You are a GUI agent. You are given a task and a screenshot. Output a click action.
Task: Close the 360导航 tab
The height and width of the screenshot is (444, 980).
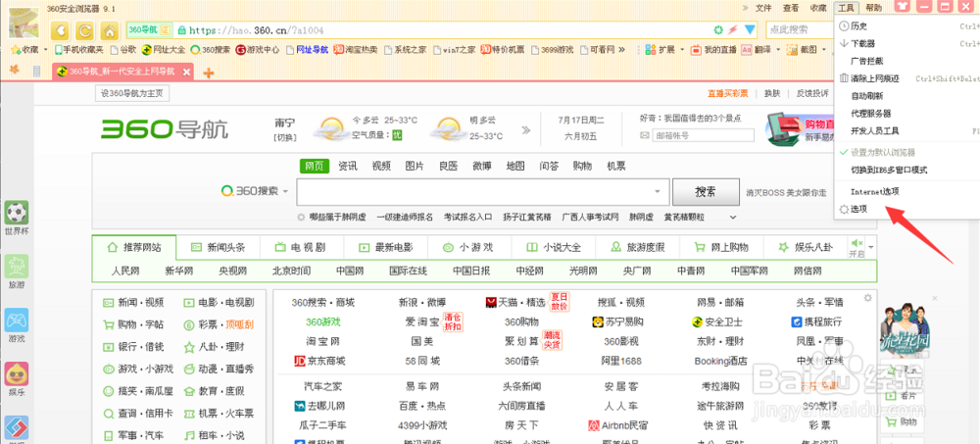pyautogui.click(x=185, y=72)
